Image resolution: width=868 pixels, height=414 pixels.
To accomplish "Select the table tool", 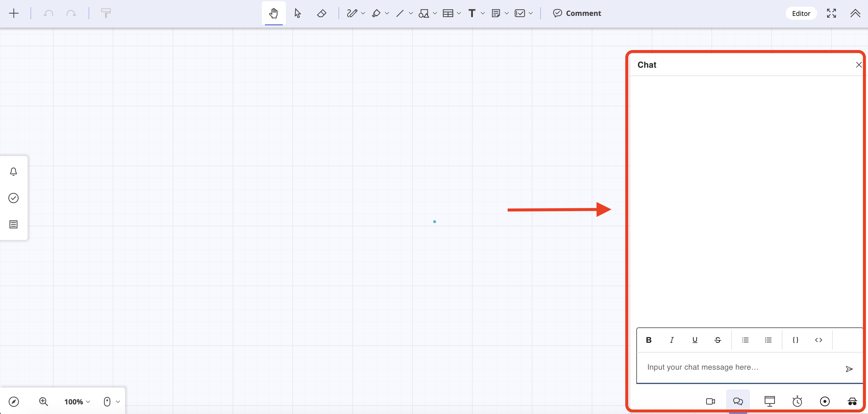I will click(448, 13).
